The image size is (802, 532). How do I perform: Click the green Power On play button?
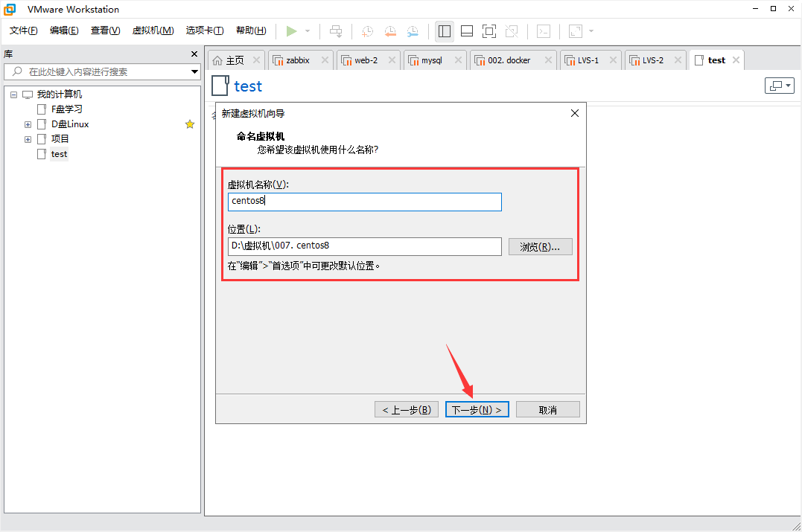tap(292, 31)
